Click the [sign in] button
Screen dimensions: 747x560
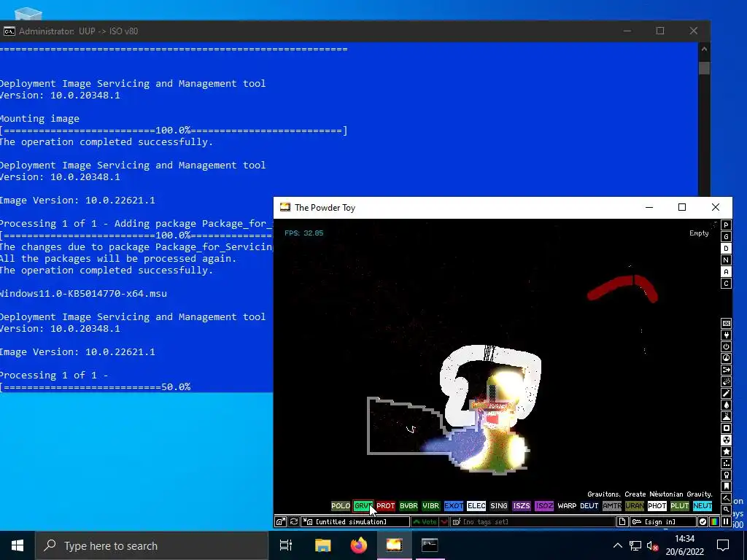pyautogui.click(x=662, y=522)
